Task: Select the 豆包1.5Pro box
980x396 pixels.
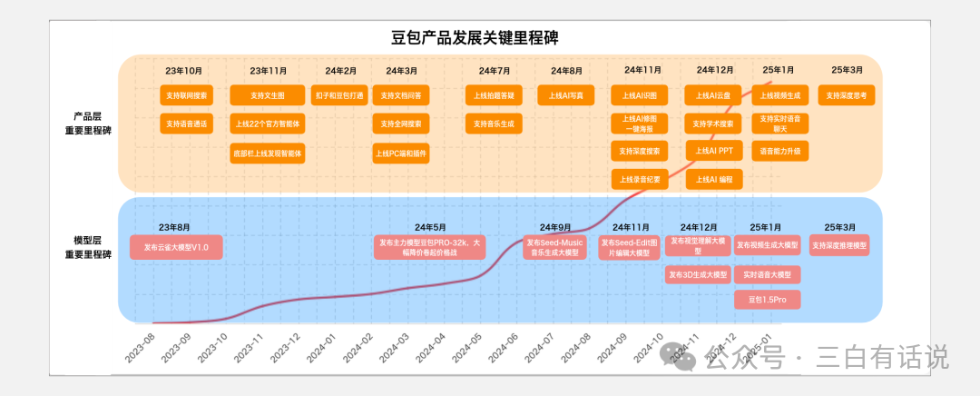Action: (768, 300)
